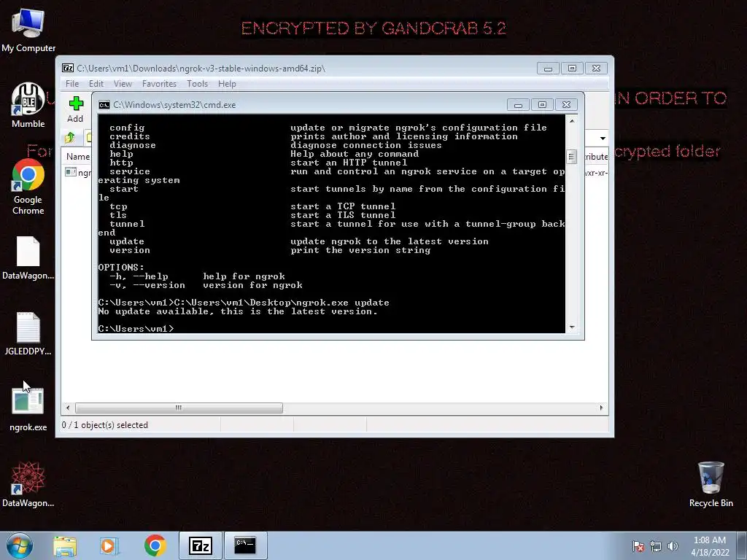Expand the 7-Zip address path dropdown

[x=603, y=138]
